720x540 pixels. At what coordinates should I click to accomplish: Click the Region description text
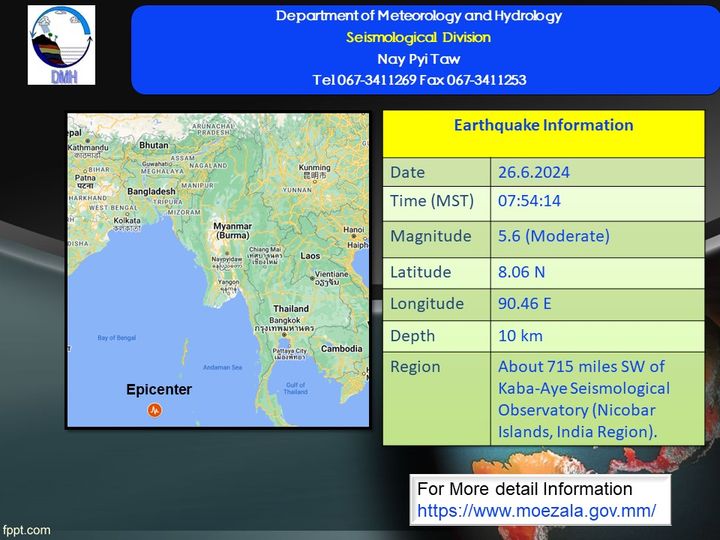click(x=584, y=399)
